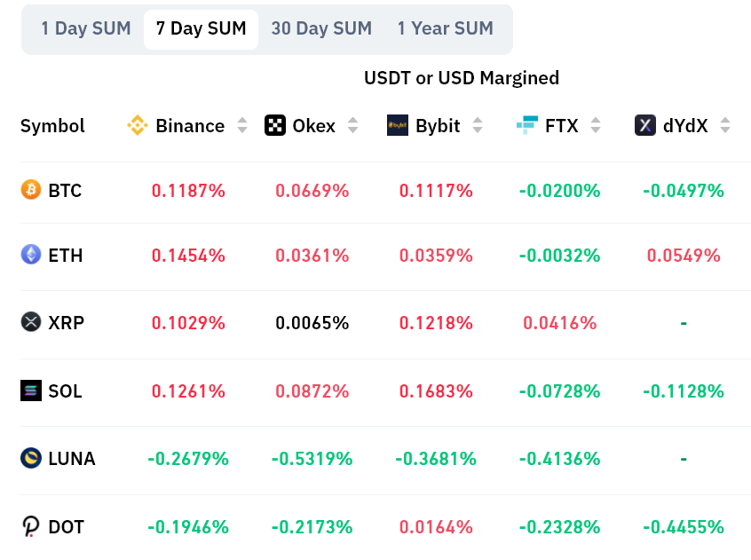Sort by Okex column arrows
Screen dimensions: 751x560
click(x=352, y=126)
